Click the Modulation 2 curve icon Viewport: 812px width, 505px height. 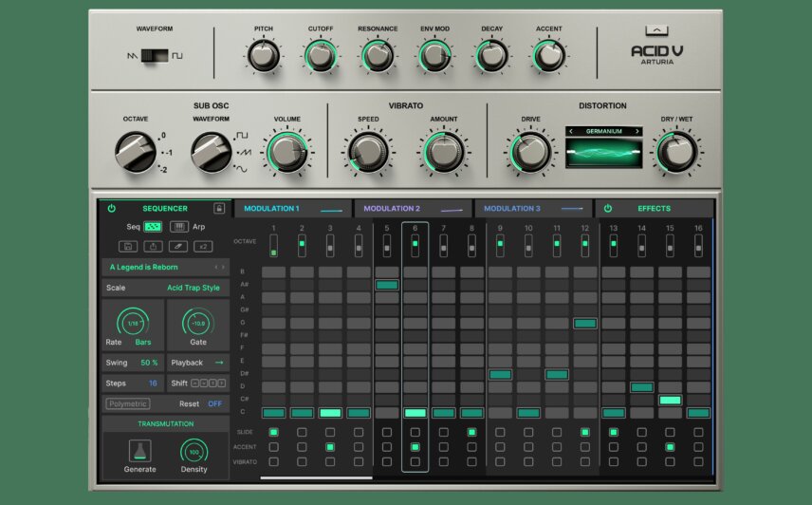click(452, 211)
